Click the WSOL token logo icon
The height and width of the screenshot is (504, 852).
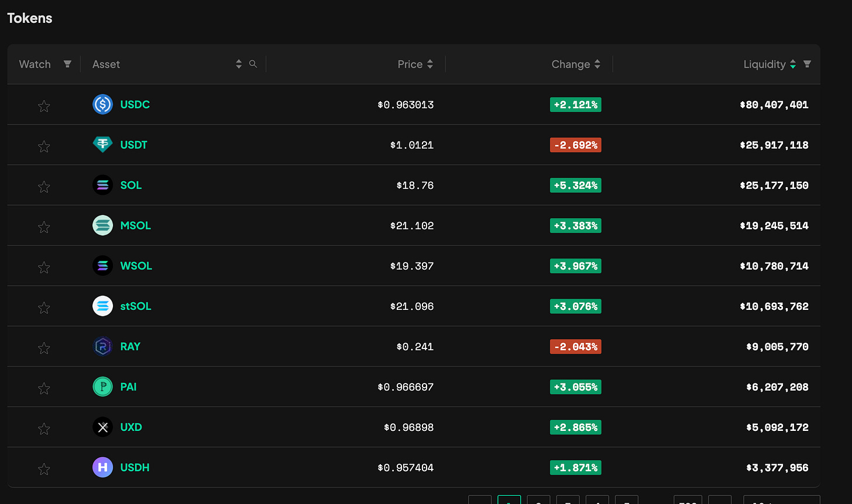pyautogui.click(x=102, y=265)
